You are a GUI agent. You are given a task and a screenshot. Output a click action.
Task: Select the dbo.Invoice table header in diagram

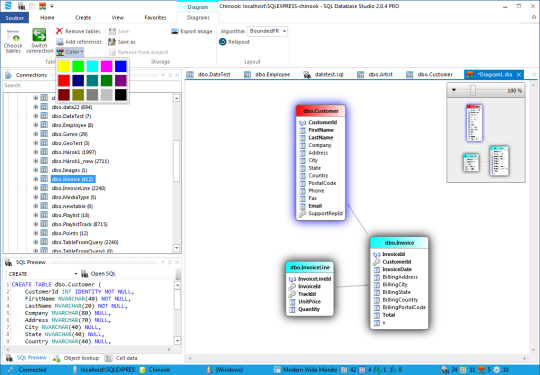pyautogui.click(x=399, y=243)
